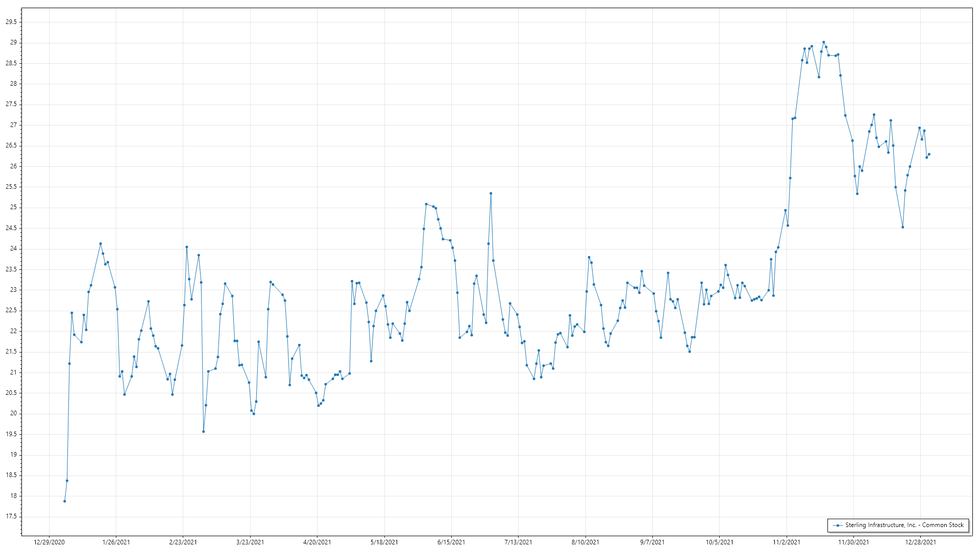Click the 12/29/2020 x-axis date label
The image size is (980, 551).
click(x=49, y=542)
